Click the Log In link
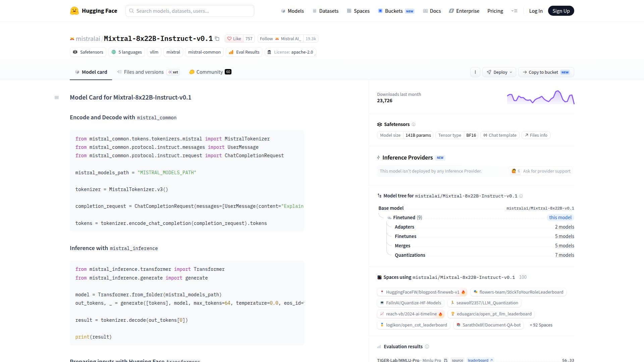Screen dimensions: 644x362 click(536, 11)
